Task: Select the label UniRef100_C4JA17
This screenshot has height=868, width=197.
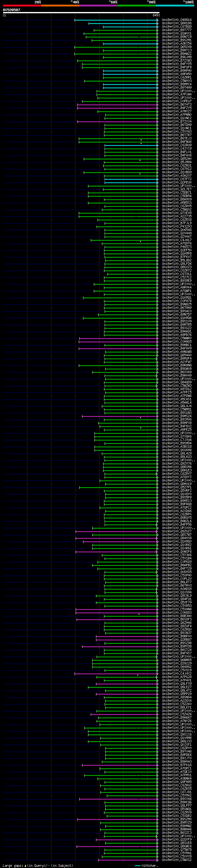Action: 176,240
